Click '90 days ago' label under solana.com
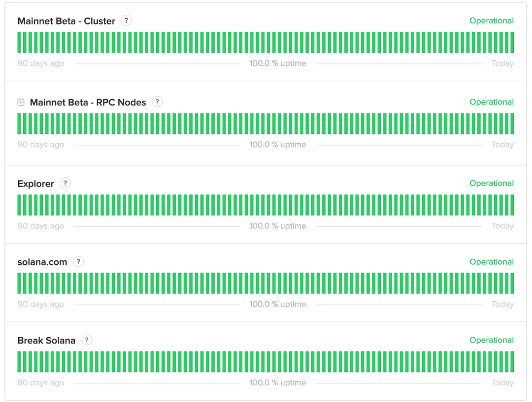 click(41, 305)
